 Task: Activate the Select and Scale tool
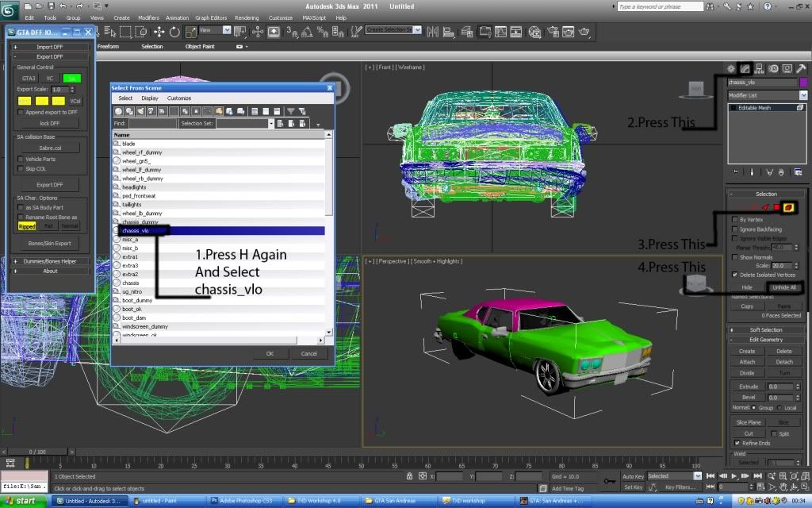(x=191, y=32)
